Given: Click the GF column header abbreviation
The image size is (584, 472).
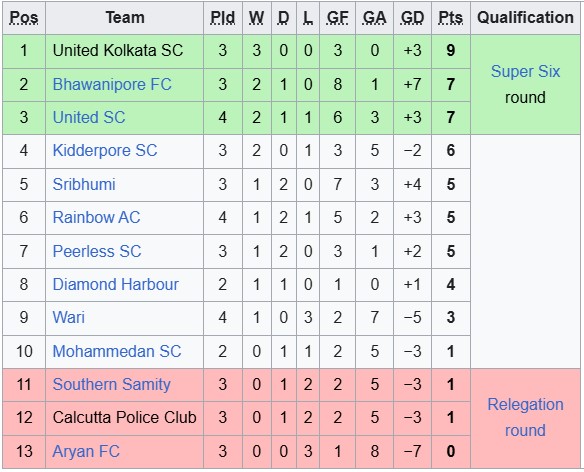Looking at the screenshot, I should click(337, 18).
